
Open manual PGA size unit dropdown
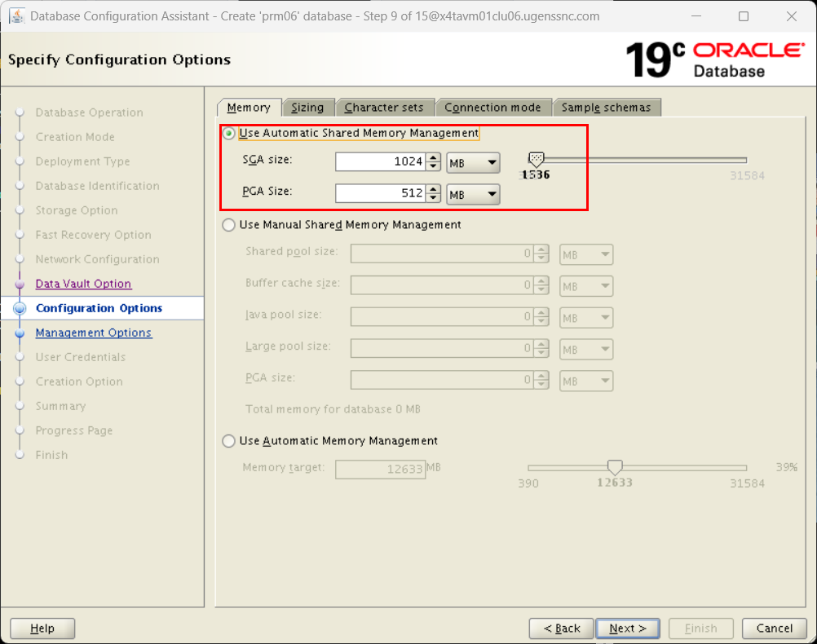click(586, 381)
